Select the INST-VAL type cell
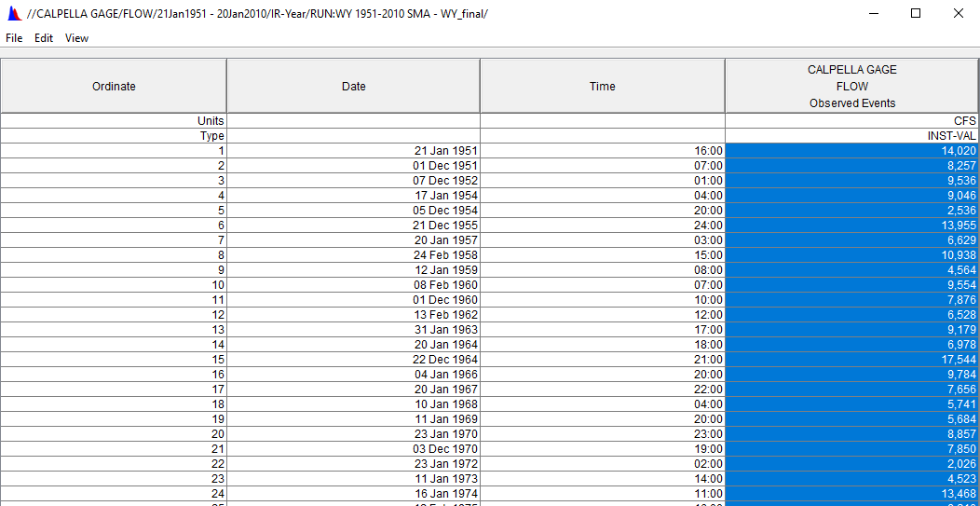The image size is (980, 506). pos(851,136)
